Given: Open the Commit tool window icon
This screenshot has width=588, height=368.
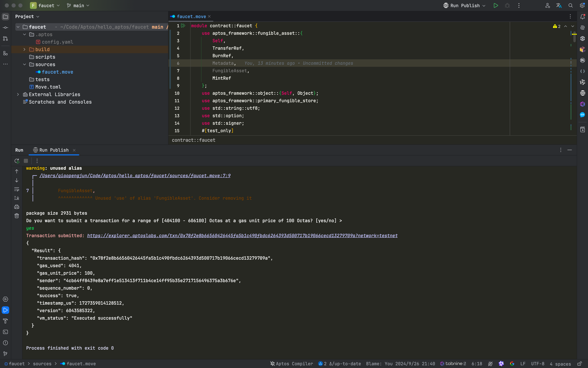Looking at the screenshot, I should click(x=5, y=28).
